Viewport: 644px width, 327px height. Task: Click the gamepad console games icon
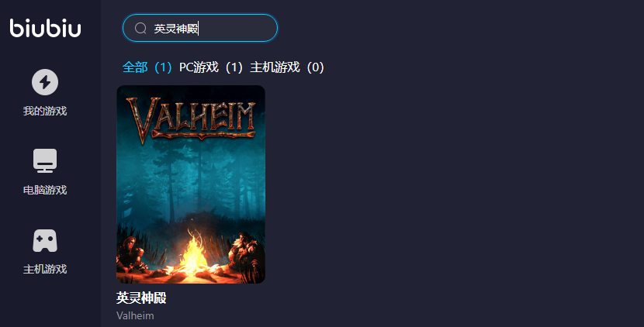[45, 240]
